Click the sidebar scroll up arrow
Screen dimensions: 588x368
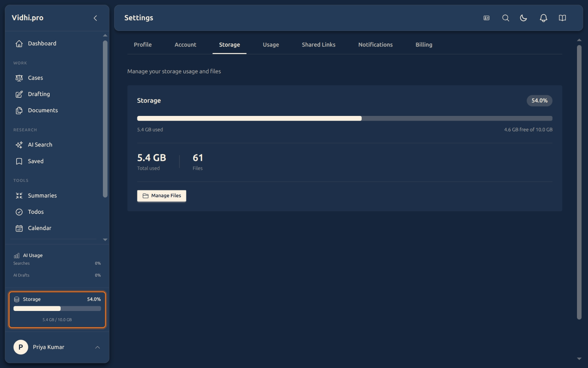point(105,36)
